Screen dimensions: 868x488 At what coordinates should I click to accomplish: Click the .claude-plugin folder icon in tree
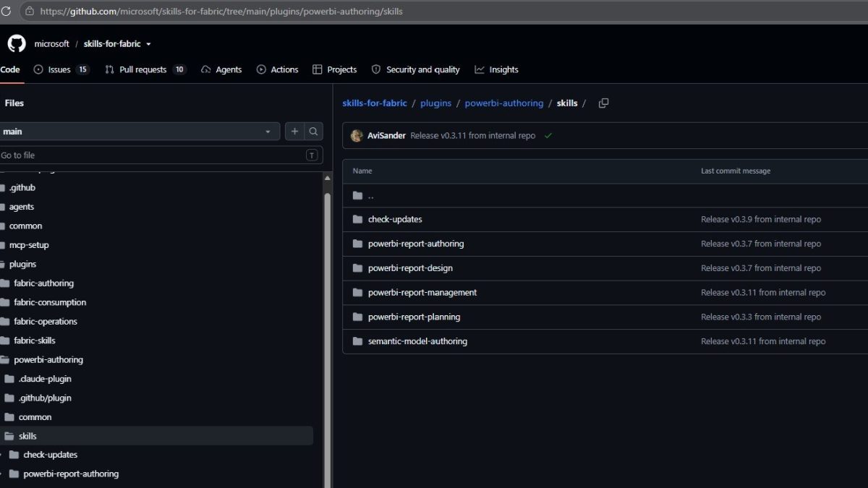tap(9, 379)
